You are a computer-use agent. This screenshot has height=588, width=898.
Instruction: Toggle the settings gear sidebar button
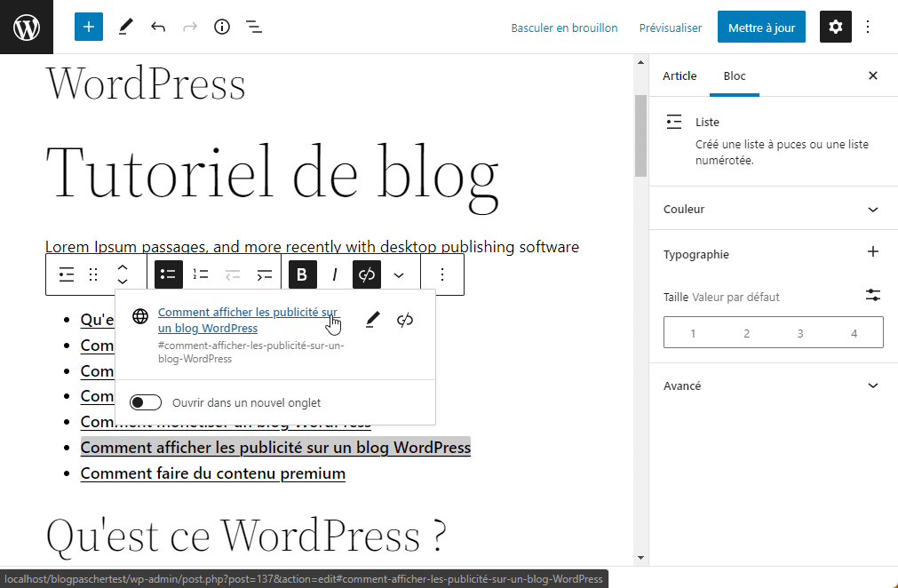(836, 27)
